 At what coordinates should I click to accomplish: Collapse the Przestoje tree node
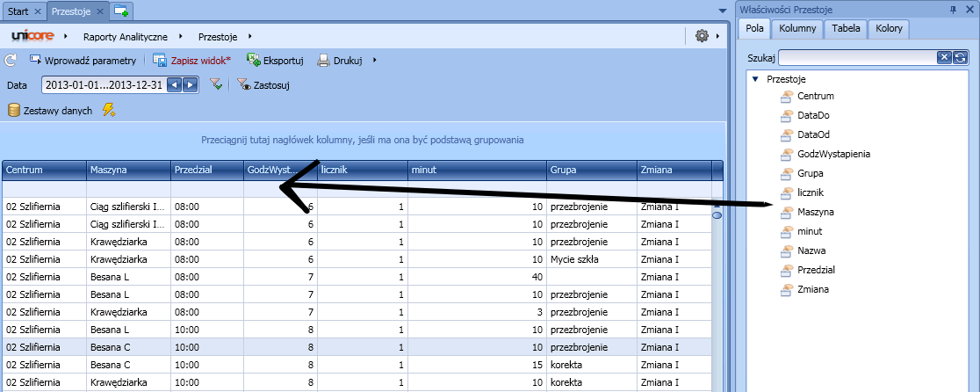(755, 78)
